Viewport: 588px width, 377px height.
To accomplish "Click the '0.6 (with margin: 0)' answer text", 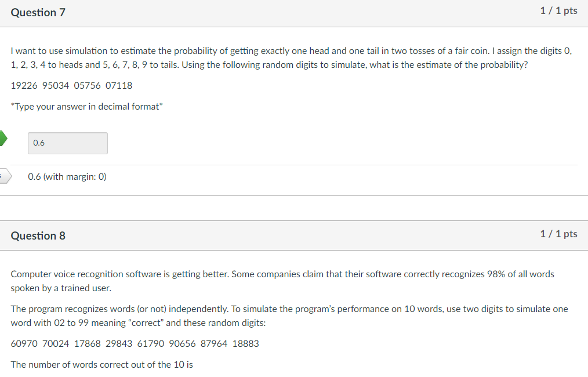I will [x=67, y=176].
